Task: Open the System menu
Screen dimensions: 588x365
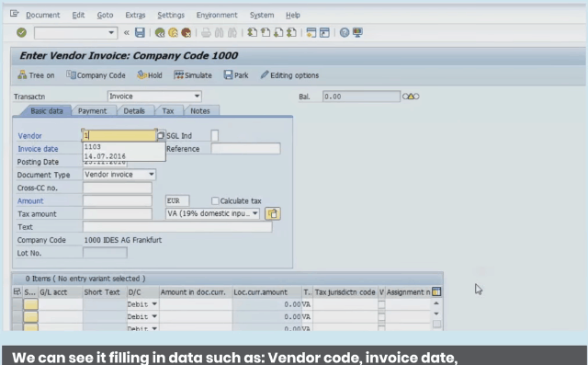Action: [x=262, y=15]
